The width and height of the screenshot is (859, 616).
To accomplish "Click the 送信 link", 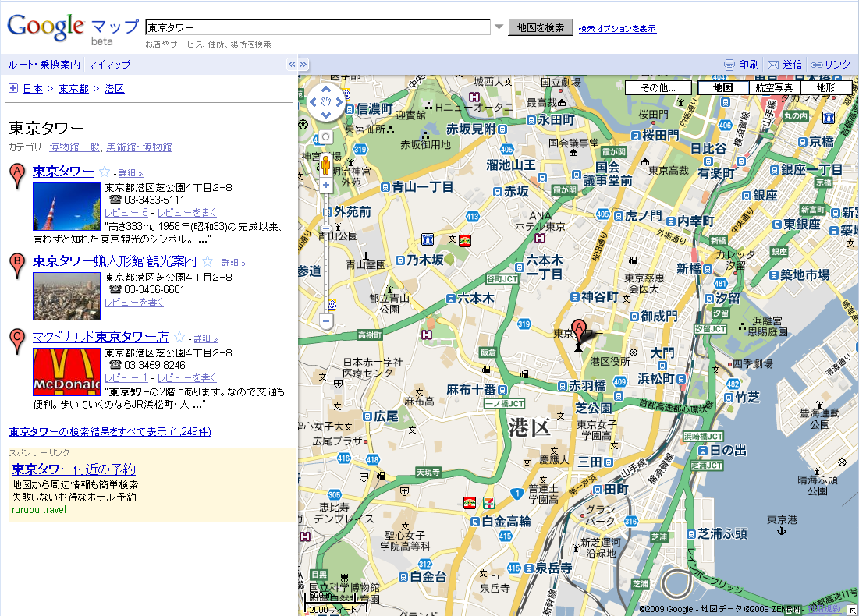I will click(792, 65).
